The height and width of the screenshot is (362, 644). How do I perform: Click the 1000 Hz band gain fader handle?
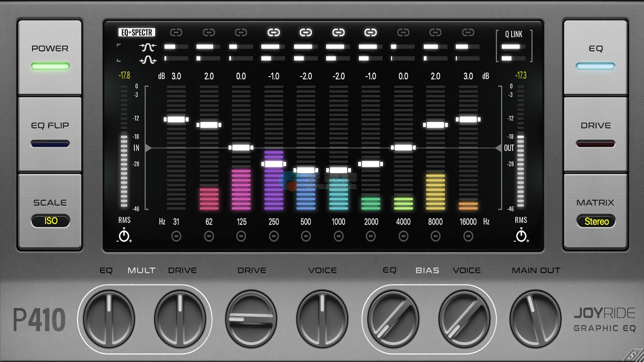pyautogui.click(x=338, y=170)
